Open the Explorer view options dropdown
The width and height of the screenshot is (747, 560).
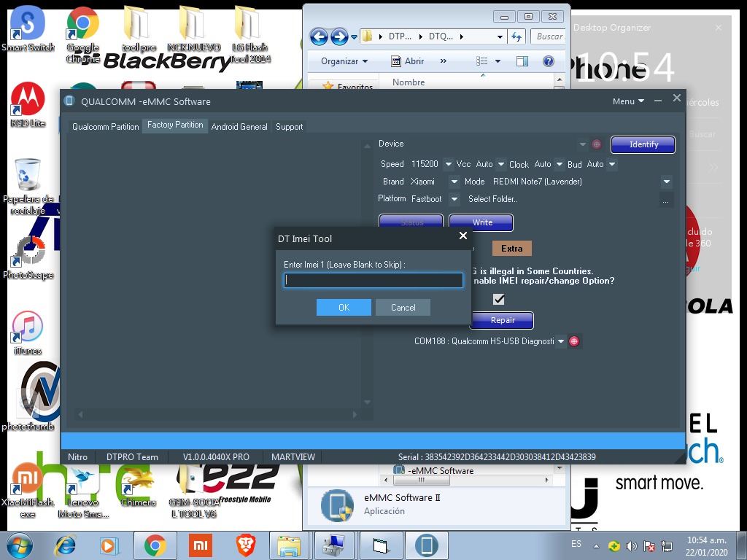pyautogui.click(x=498, y=61)
